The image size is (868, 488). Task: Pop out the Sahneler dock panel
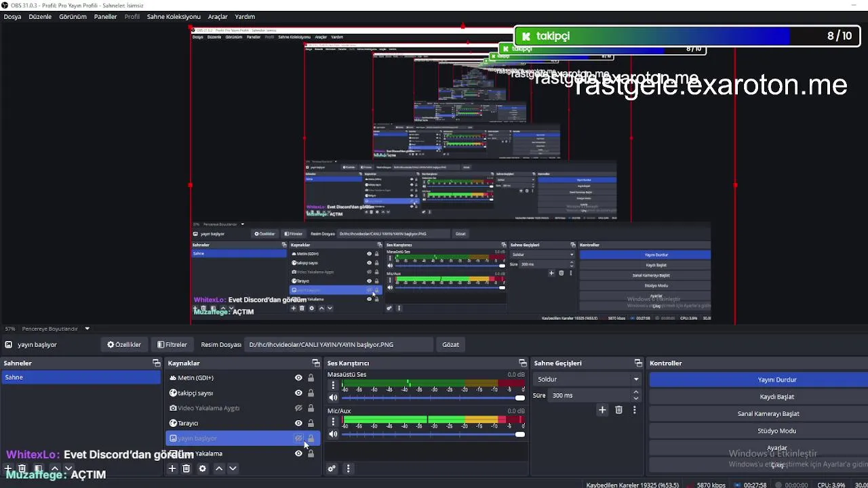point(157,363)
